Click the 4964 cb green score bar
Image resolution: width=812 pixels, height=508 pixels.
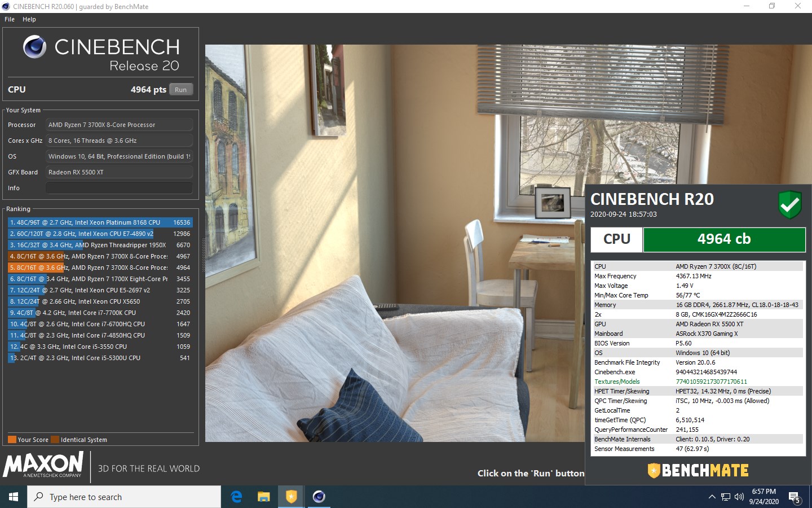[724, 239]
